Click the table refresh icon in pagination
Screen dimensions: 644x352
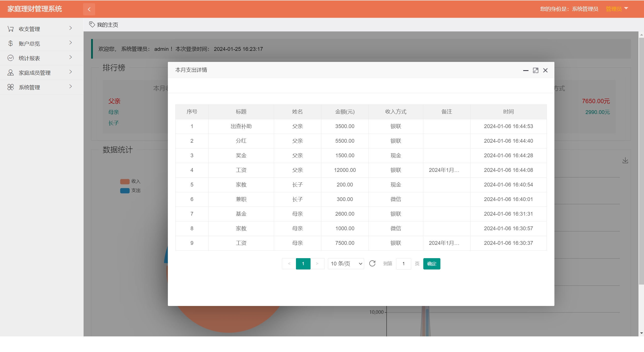pos(372,263)
